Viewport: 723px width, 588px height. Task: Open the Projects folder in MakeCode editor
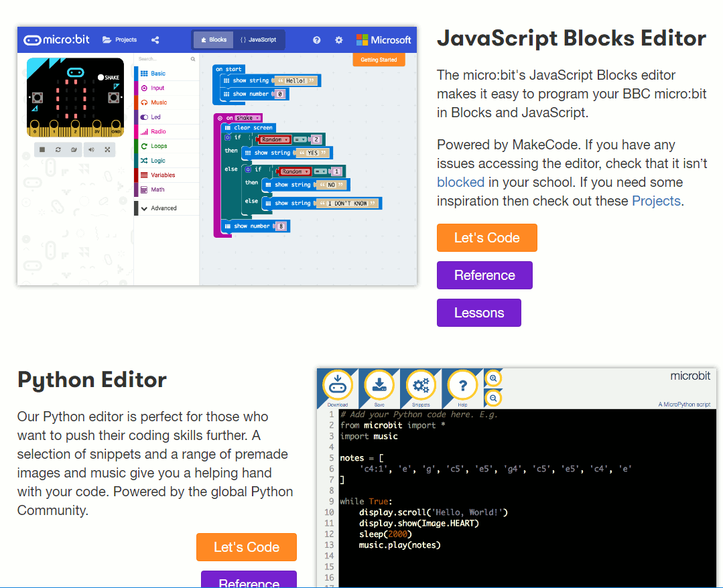point(119,40)
